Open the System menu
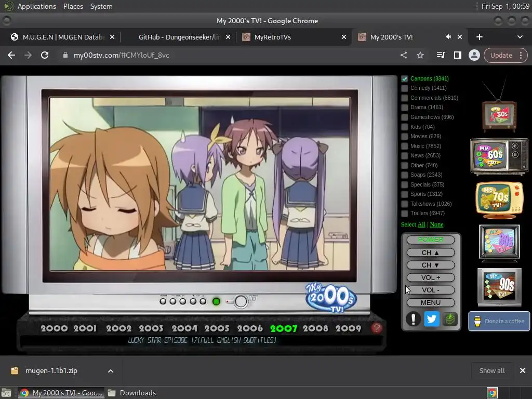This screenshot has width=532, height=399. click(101, 6)
